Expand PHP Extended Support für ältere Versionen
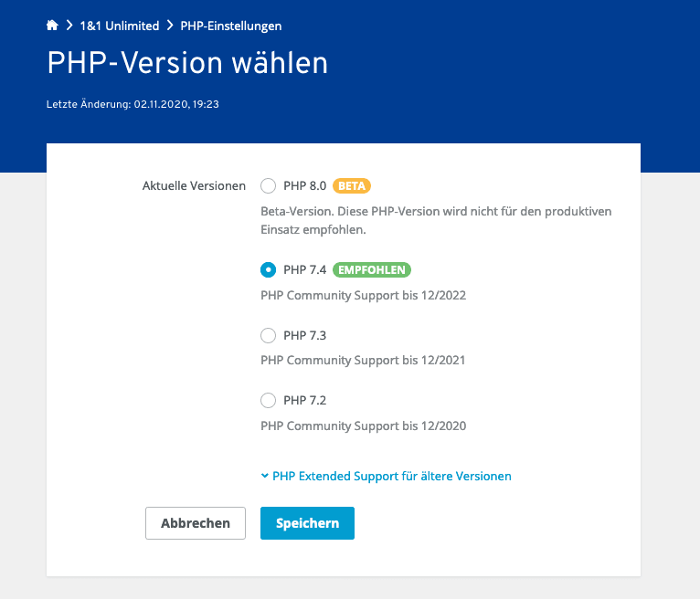 tap(387, 477)
